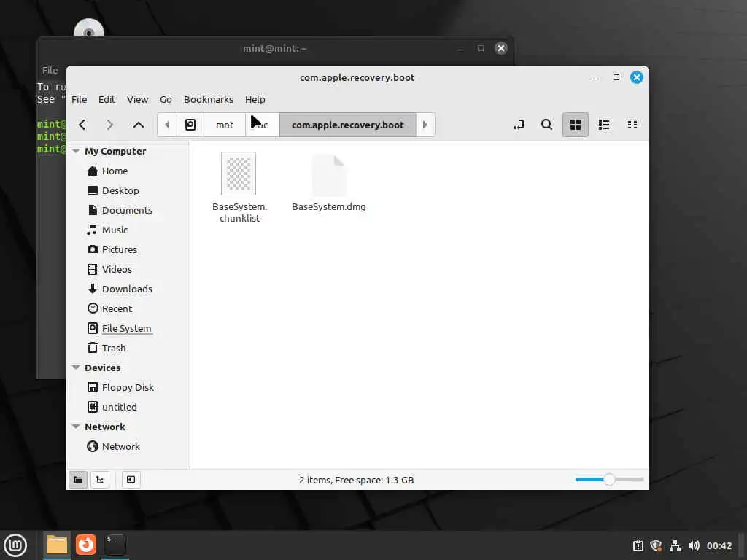
Task: Go back with the left arrow button
Action: pyautogui.click(x=82, y=125)
